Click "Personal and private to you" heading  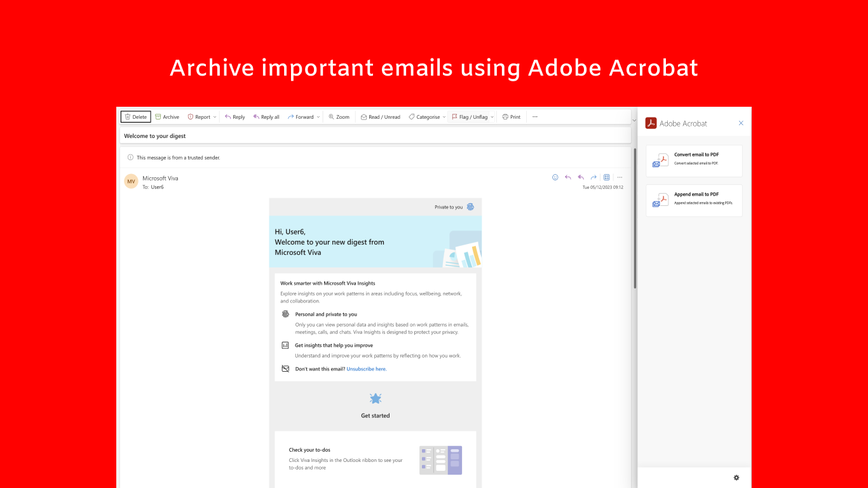pos(326,315)
